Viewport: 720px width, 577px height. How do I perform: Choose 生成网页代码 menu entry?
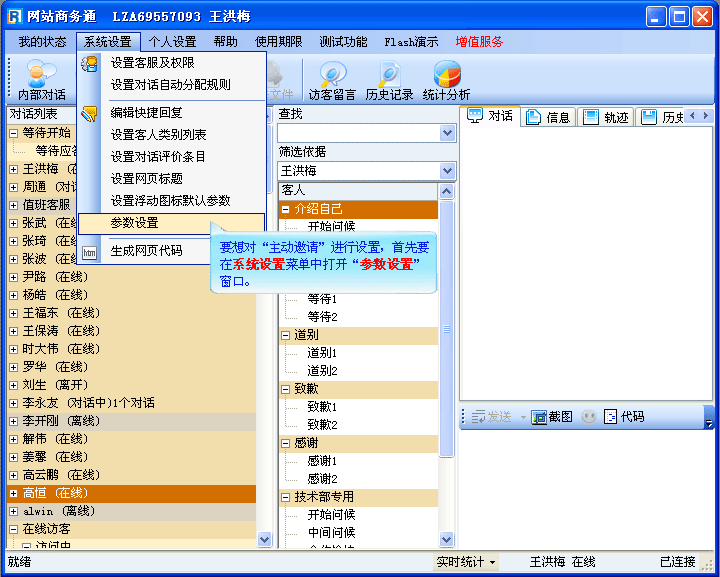pyautogui.click(x=146, y=251)
